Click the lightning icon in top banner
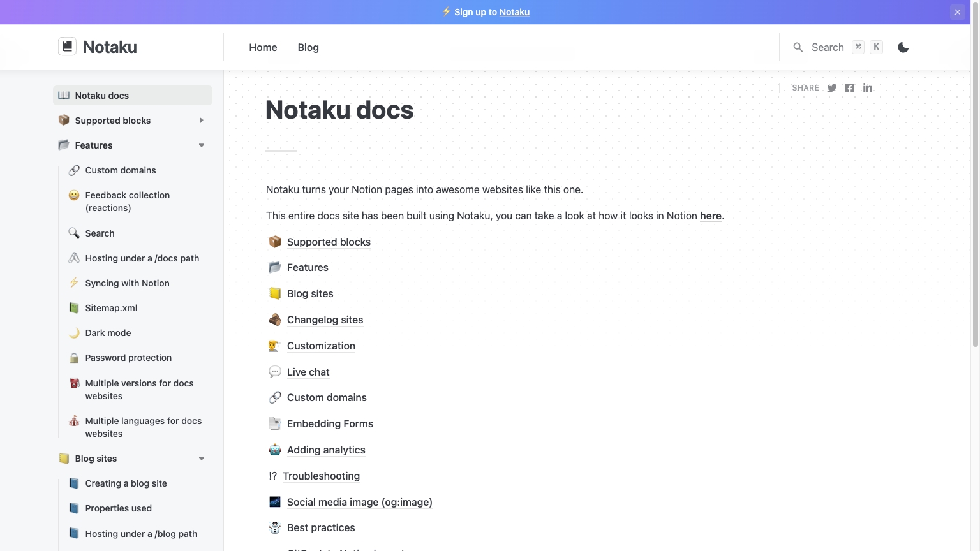This screenshot has width=980, height=551. click(x=447, y=11)
